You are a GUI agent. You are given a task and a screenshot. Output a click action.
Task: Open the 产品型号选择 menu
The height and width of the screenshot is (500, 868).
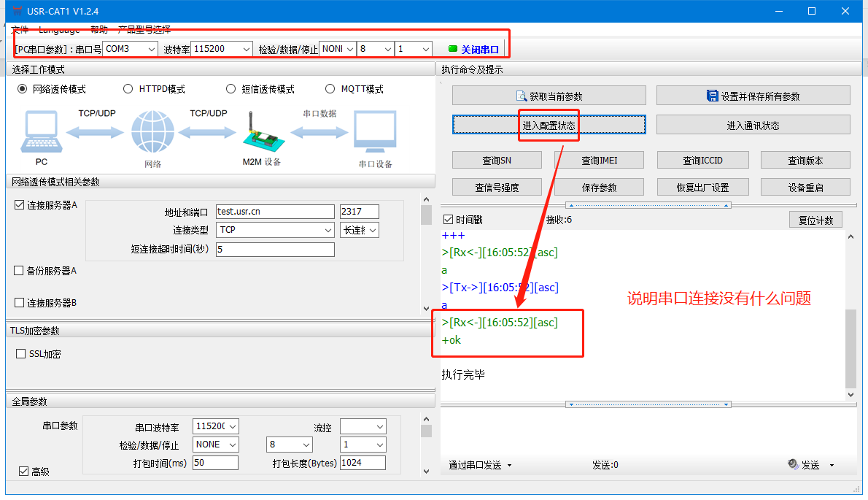point(144,30)
